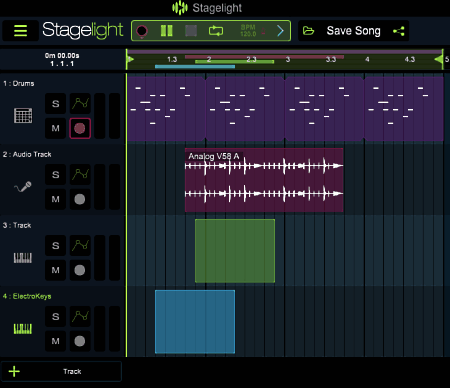Open automation for the ElectroKeys track
This screenshot has width=450, height=388.
pos(80,317)
